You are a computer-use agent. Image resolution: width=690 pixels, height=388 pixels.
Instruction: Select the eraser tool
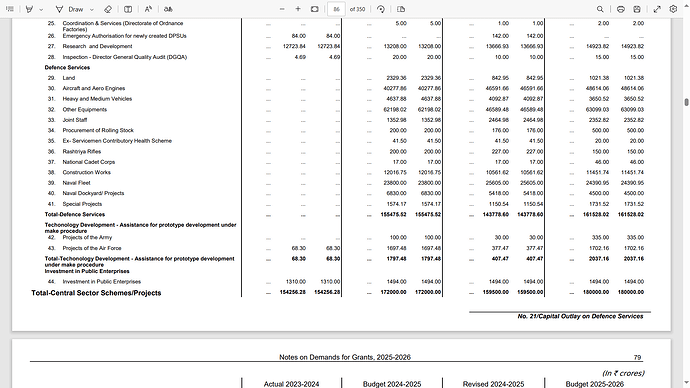[108, 9]
